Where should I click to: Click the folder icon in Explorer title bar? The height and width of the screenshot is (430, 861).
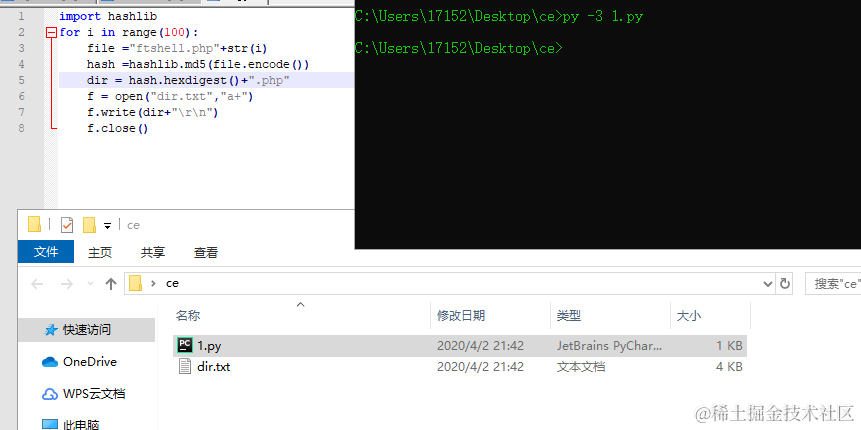(x=35, y=225)
